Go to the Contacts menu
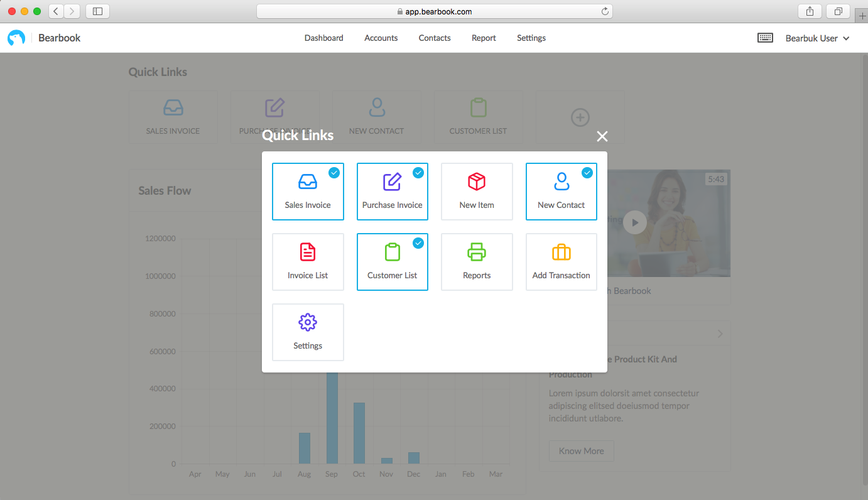The width and height of the screenshot is (868, 500). point(435,38)
